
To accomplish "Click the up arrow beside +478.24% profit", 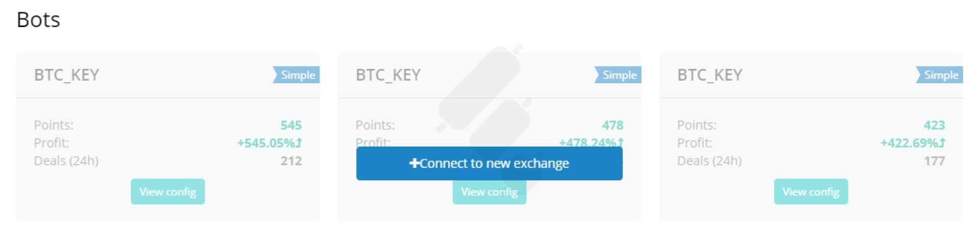I will (621, 142).
